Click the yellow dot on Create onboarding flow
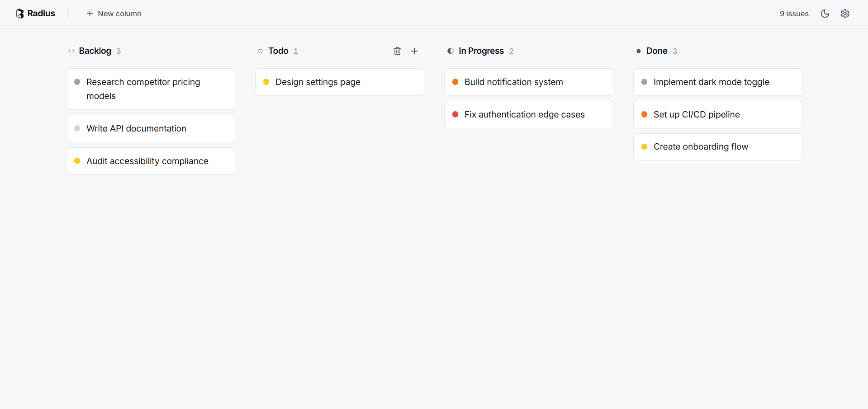Image resolution: width=868 pixels, height=409 pixels. coord(645,146)
